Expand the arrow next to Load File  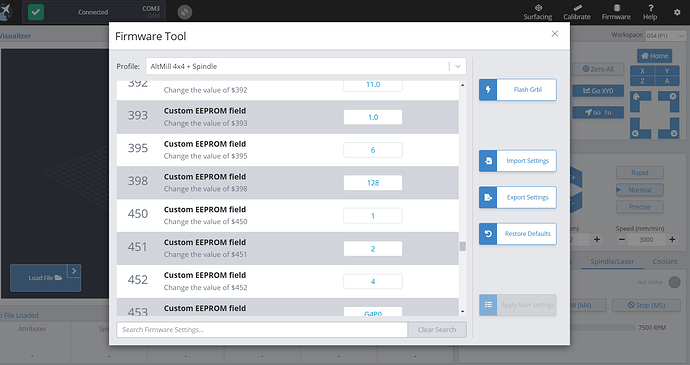point(74,271)
